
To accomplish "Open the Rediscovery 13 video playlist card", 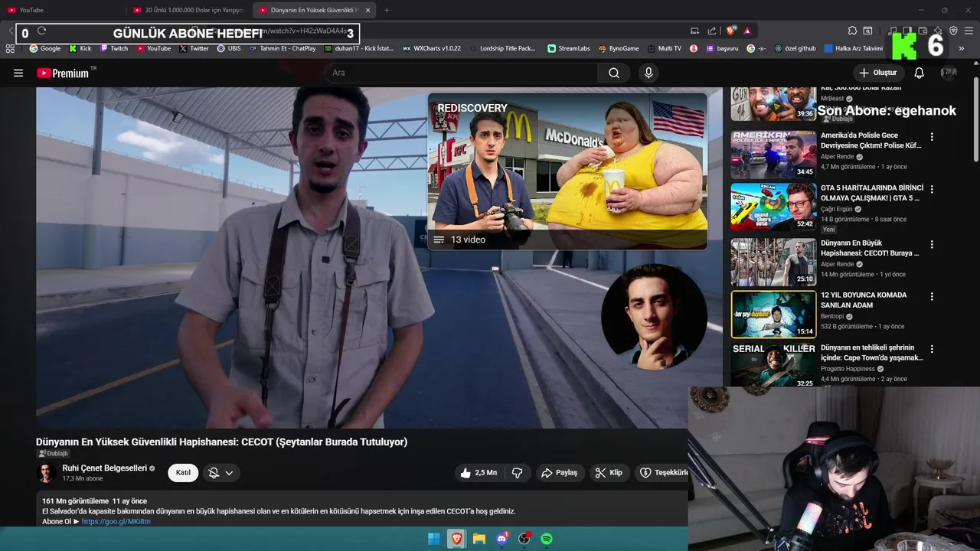I will point(567,171).
